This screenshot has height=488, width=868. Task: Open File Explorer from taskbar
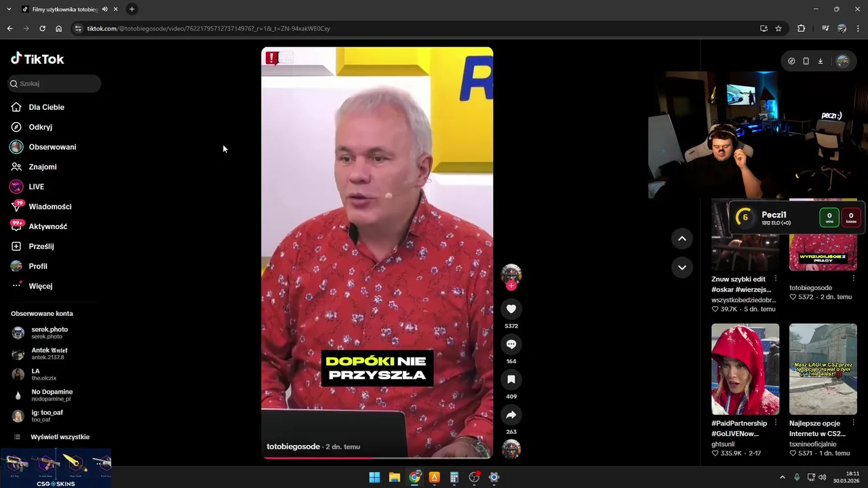click(395, 477)
